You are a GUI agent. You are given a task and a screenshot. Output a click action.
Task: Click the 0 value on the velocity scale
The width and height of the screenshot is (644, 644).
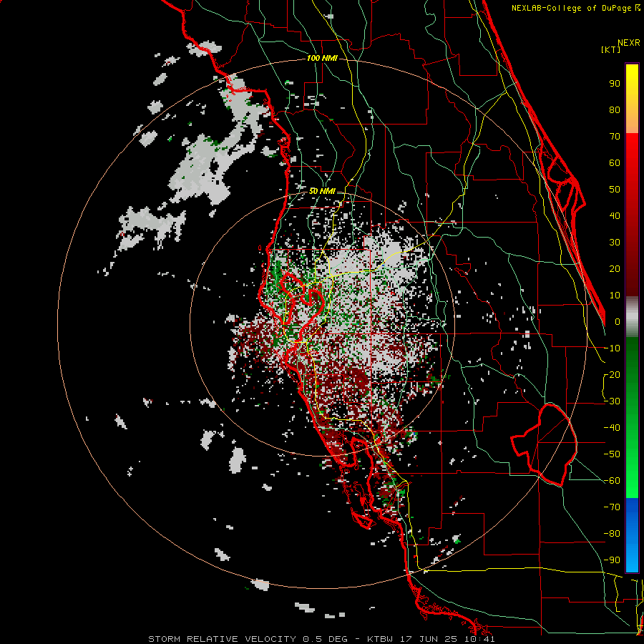click(618, 321)
